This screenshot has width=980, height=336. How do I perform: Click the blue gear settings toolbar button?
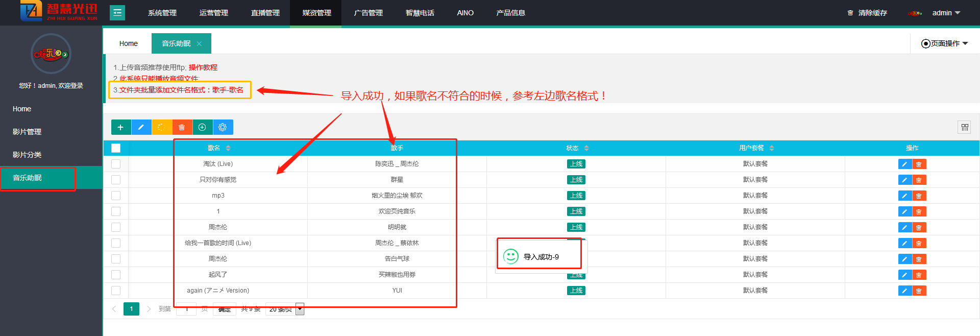[223, 127]
